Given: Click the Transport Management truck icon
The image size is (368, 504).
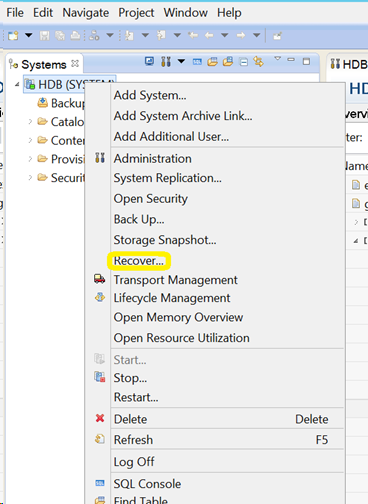Looking at the screenshot, I should pos(100,279).
